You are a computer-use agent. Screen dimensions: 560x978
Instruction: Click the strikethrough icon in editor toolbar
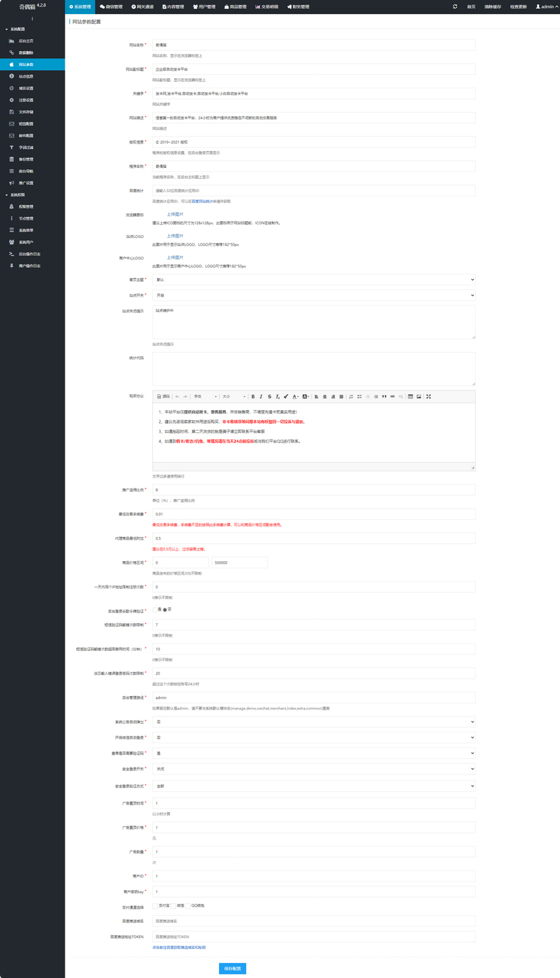[269, 397]
